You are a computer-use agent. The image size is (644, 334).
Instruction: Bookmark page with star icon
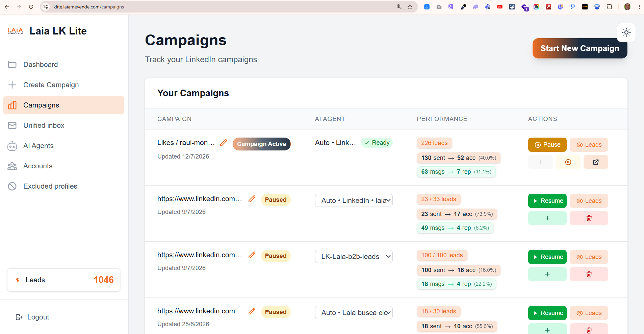click(410, 7)
